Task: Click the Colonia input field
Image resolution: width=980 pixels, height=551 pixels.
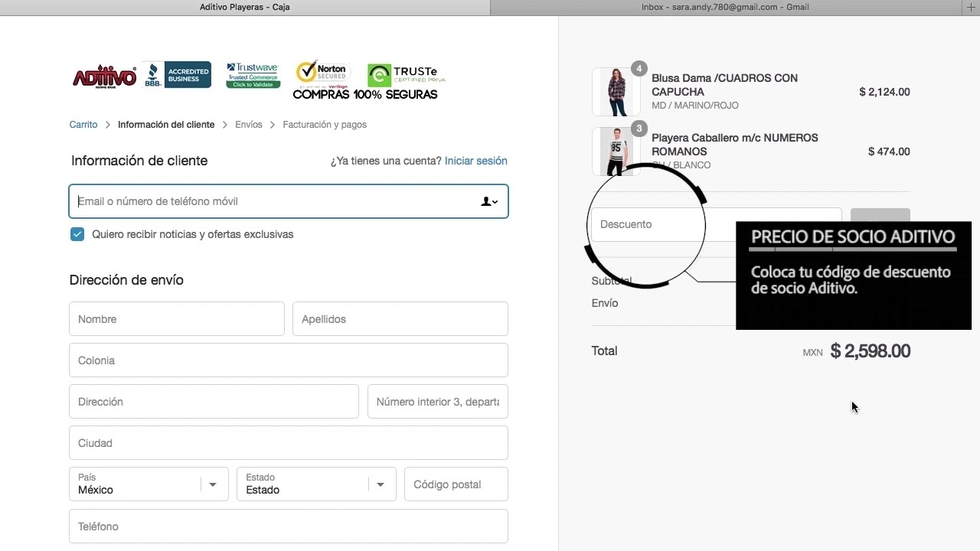Action: (289, 360)
